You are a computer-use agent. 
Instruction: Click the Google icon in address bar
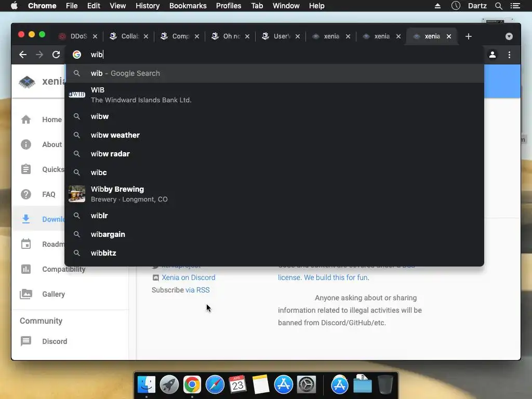77,55
